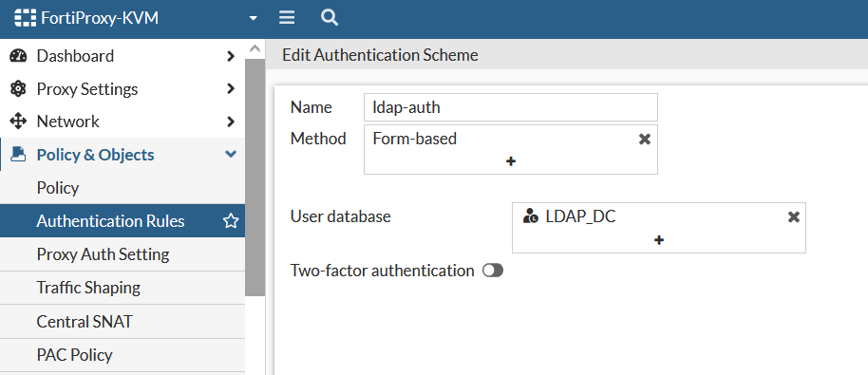Favorite Authentication Rules with the star icon
This screenshot has width=868, height=375.
230,221
